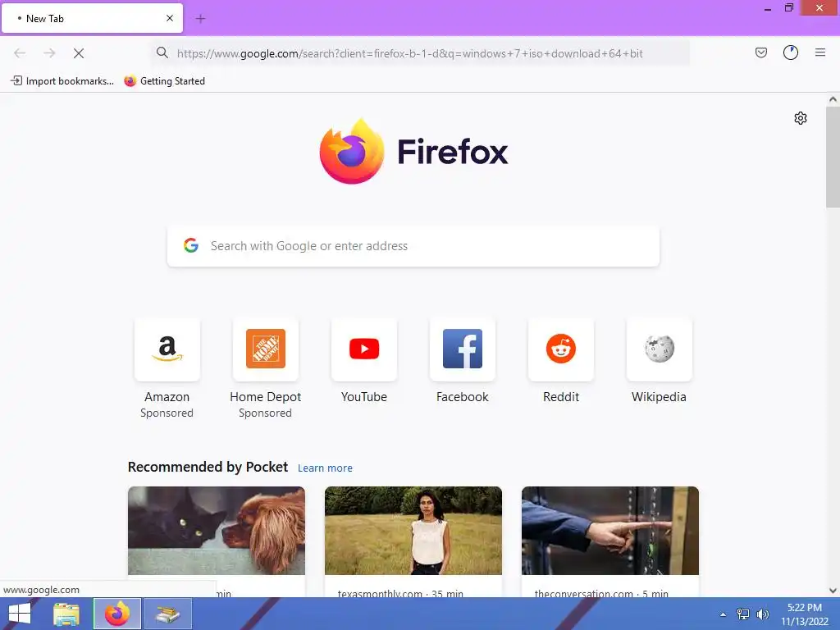Open the taskbar clock showing 5:22 PM

click(805, 614)
